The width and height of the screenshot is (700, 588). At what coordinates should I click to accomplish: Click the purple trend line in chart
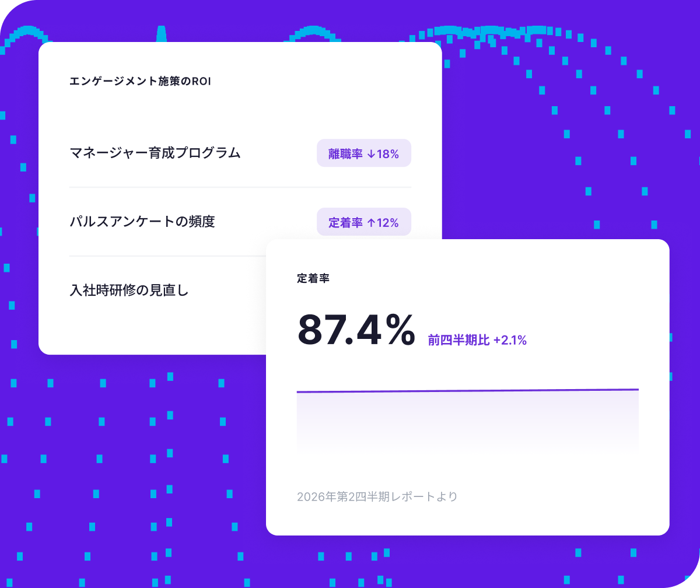tap(468, 391)
